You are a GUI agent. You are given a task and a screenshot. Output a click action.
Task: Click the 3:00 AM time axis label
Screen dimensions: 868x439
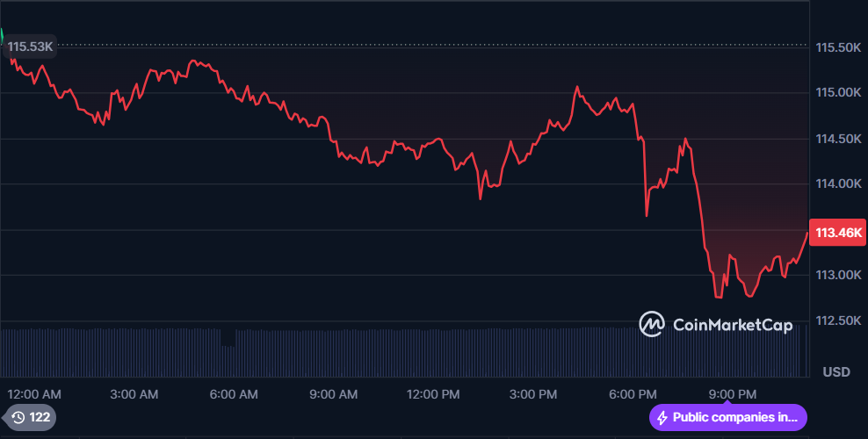134,394
